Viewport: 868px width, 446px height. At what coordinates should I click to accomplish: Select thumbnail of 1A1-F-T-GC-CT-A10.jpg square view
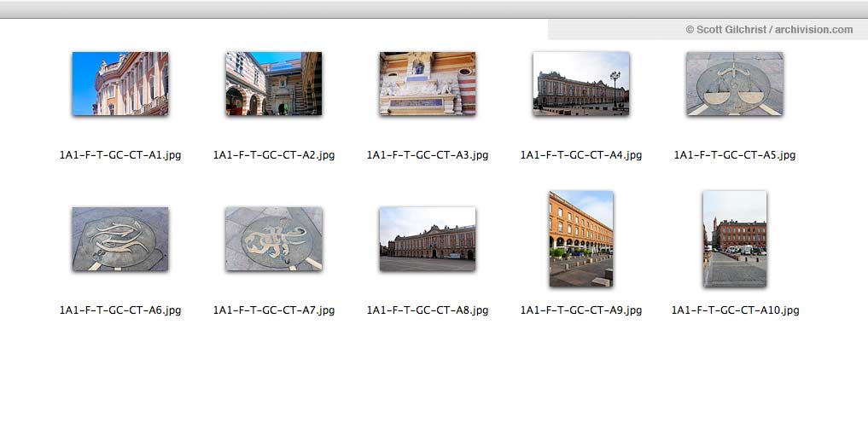tap(735, 239)
